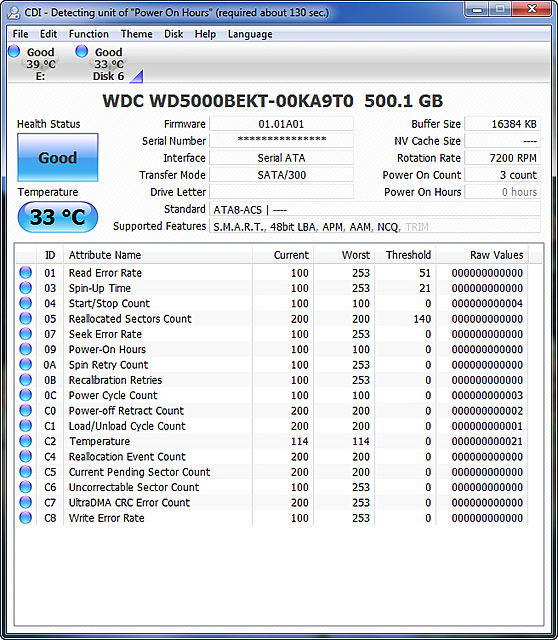Click the status orb for Power-off Retract Count
Viewport: 558px width, 640px height.
25,410
